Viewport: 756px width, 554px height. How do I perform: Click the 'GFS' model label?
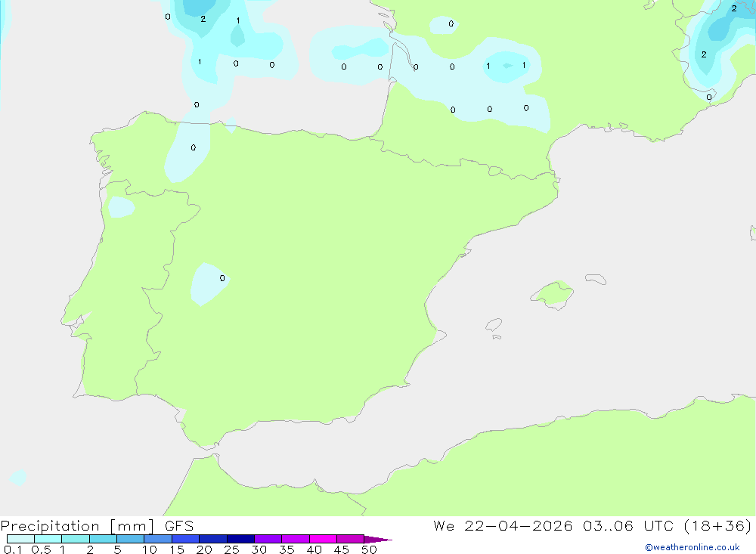179,526
